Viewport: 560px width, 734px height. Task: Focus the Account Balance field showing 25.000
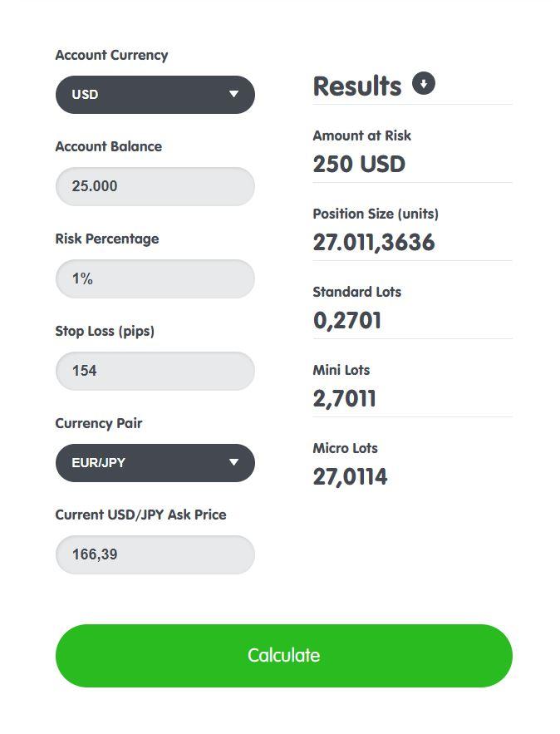[x=155, y=186]
